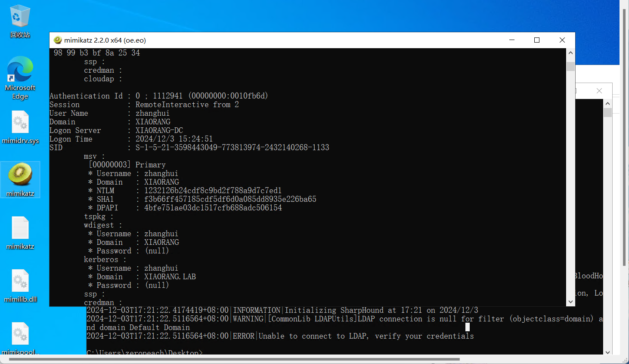Click the mimikatz vertical scrollbar thumb
Image resolution: width=629 pixels, height=364 pixels.
[x=570, y=67]
